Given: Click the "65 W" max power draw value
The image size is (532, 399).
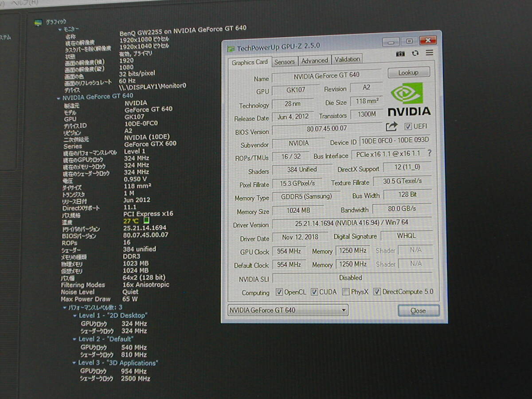Looking at the screenshot, I should (x=130, y=299).
